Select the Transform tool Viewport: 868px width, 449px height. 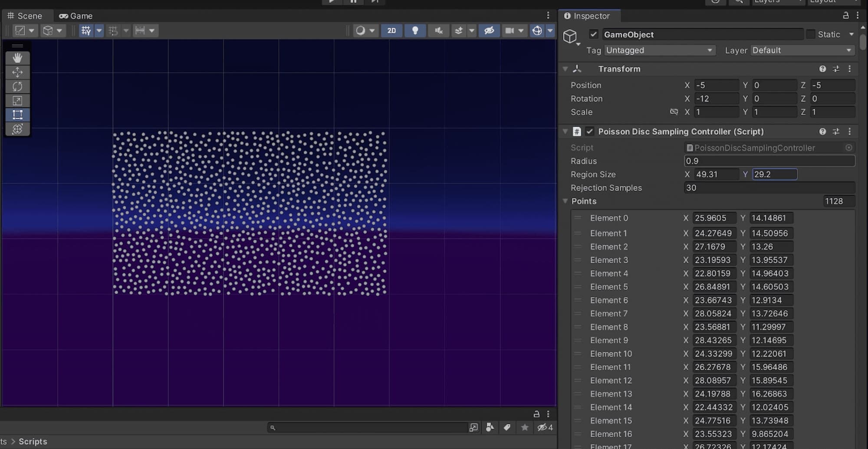(x=17, y=129)
